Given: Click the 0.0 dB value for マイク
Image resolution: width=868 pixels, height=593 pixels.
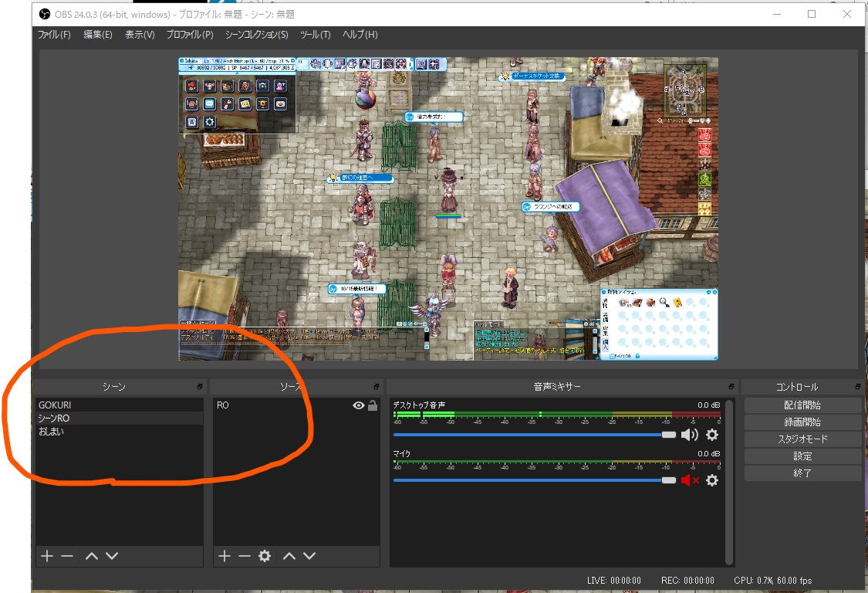Looking at the screenshot, I should tap(708, 454).
